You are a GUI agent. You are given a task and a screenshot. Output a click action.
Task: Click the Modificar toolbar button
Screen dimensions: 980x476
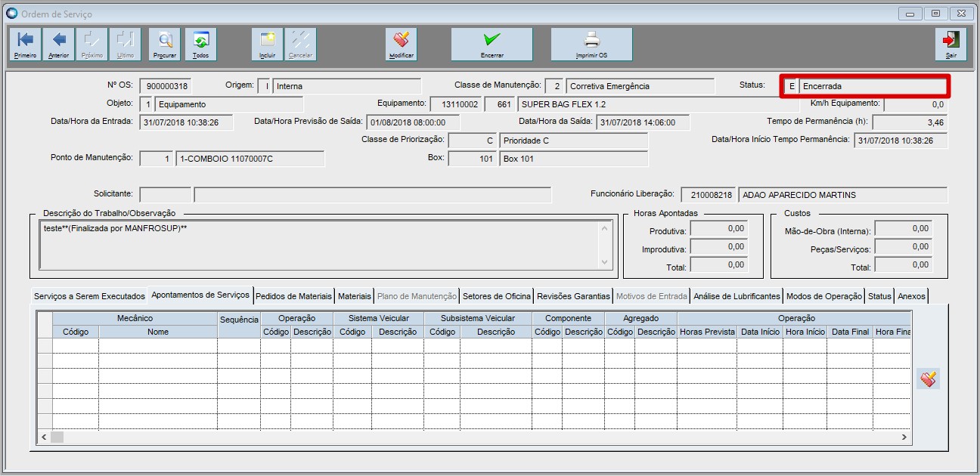click(x=401, y=45)
